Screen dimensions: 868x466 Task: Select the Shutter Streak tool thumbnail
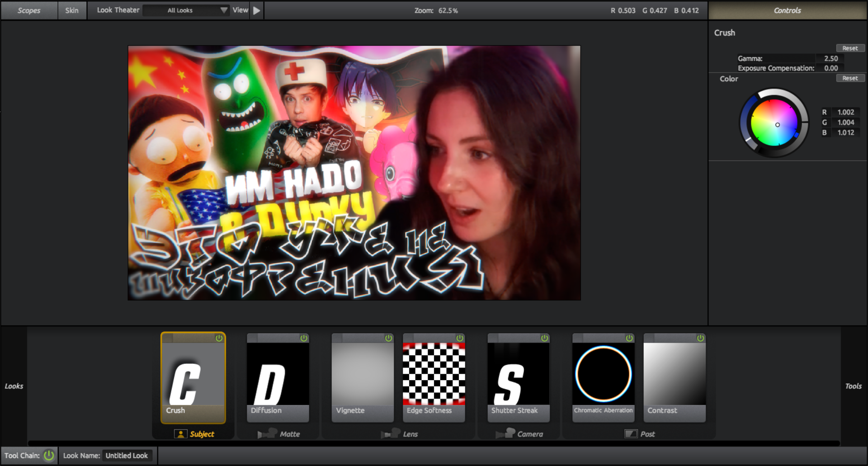point(519,374)
